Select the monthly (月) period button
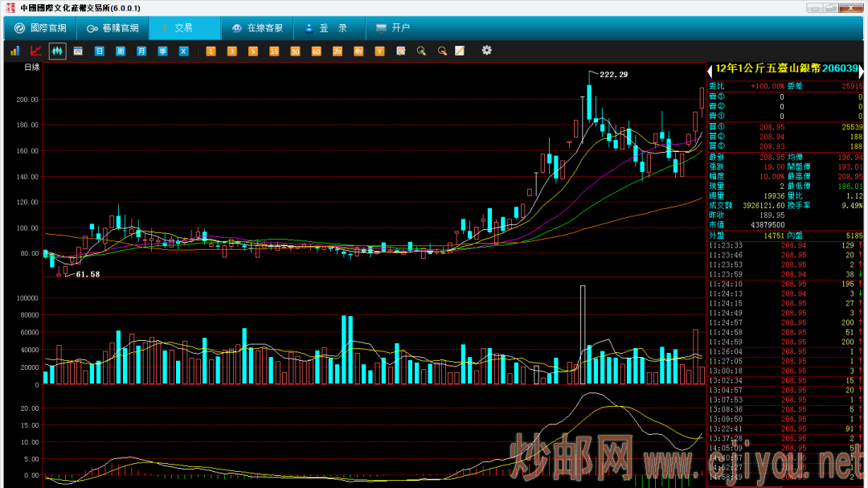Screen dimensions: 868x488 (x=141, y=51)
